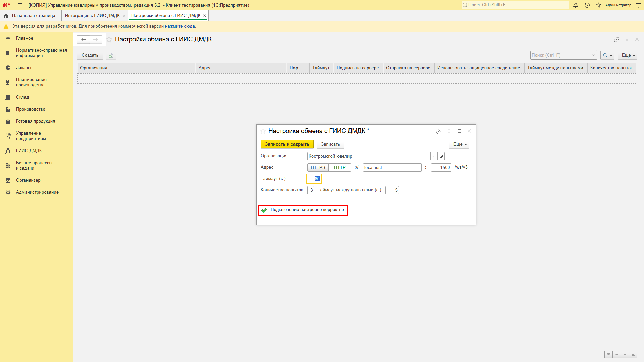Click Подпись на сервере column header
The width and height of the screenshot is (644, 362).
point(358,68)
